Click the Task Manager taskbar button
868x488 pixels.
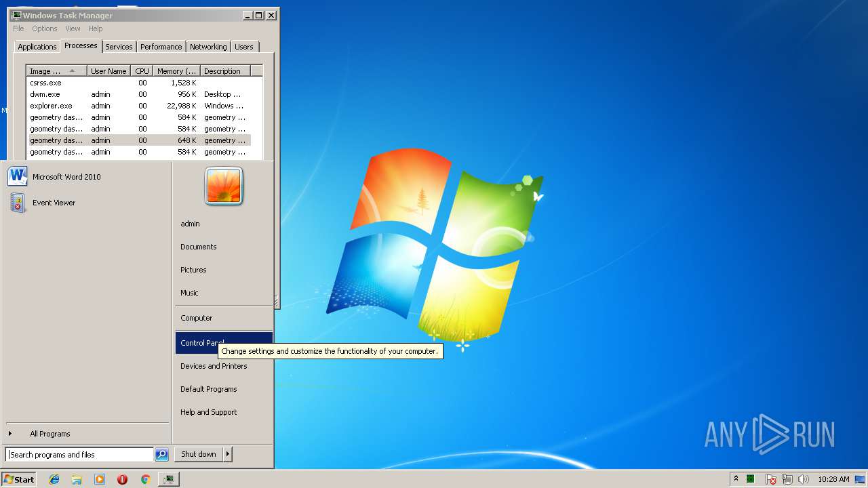click(x=168, y=479)
